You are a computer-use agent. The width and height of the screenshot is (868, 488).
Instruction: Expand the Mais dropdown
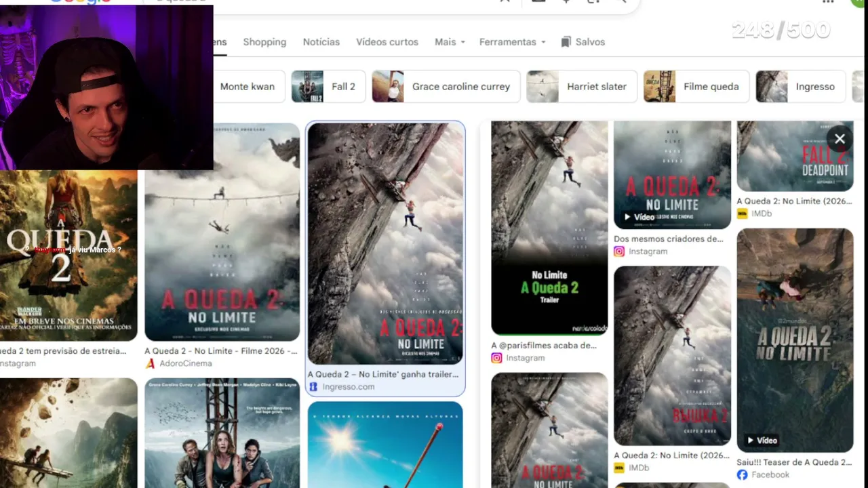(450, 42)
